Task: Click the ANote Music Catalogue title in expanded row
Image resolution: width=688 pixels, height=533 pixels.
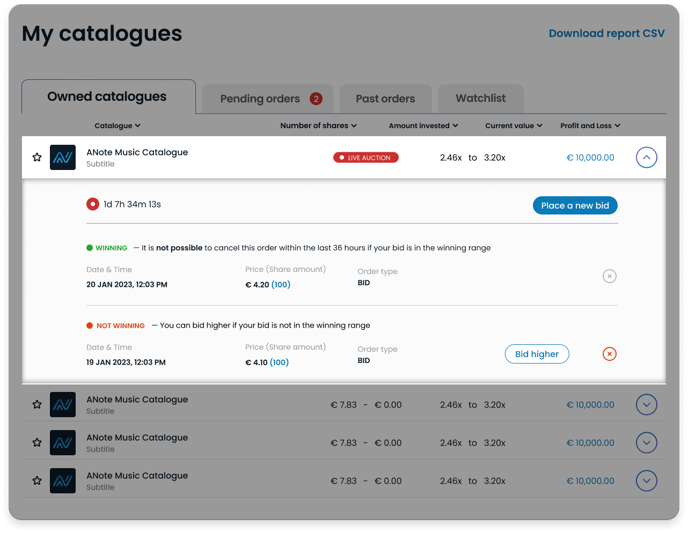Action: coord(137,152)
